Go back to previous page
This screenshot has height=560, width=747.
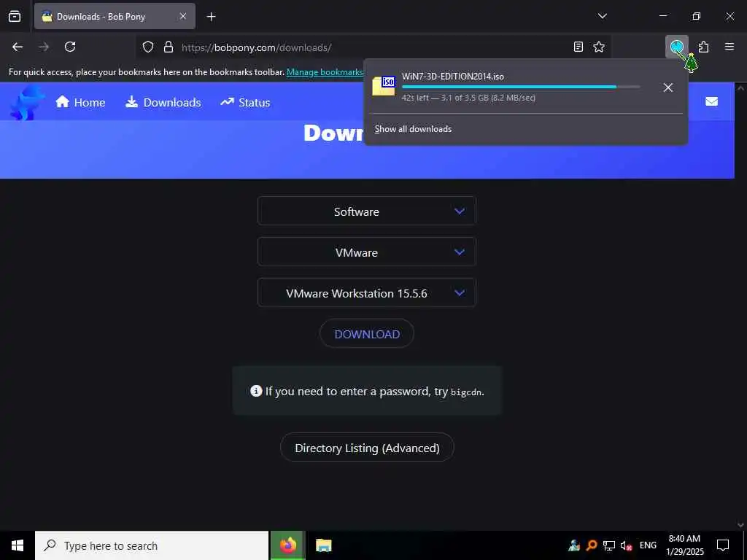[18, 47]
